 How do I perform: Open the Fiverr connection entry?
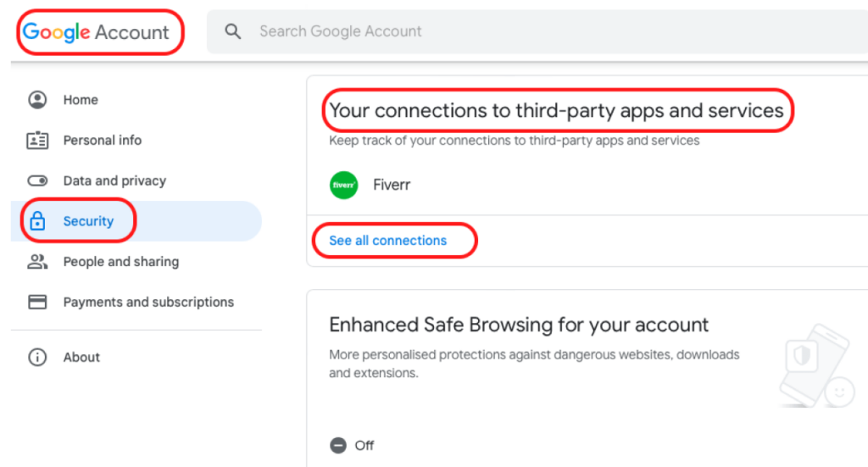[392, 185]
